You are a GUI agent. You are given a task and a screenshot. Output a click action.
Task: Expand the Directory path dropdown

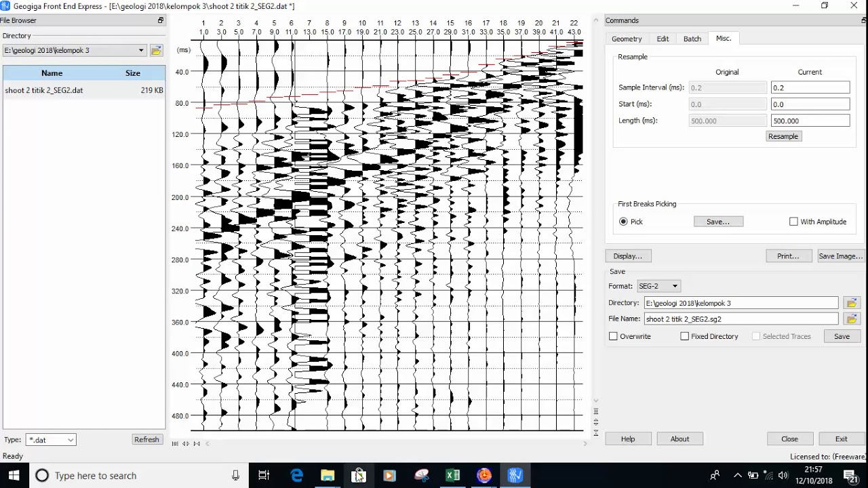coord(141,50)
